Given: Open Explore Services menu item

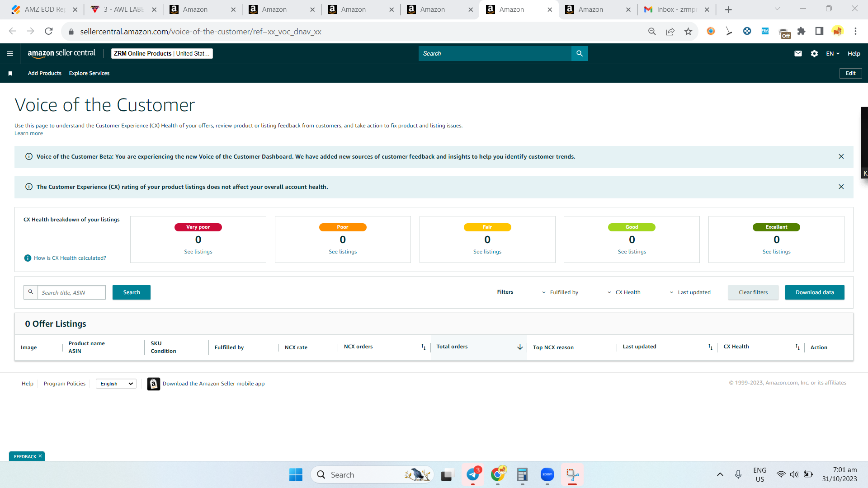Looking at the screenshot, I should point(89,73).
